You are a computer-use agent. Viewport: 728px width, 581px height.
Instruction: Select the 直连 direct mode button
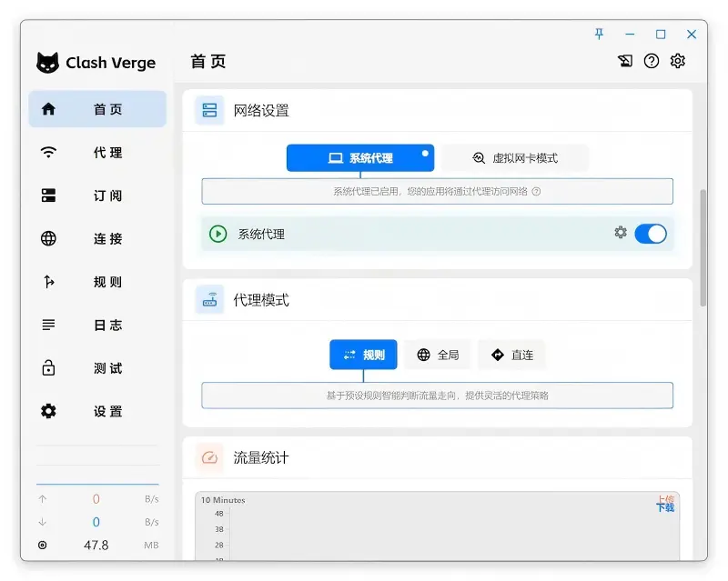511,355
